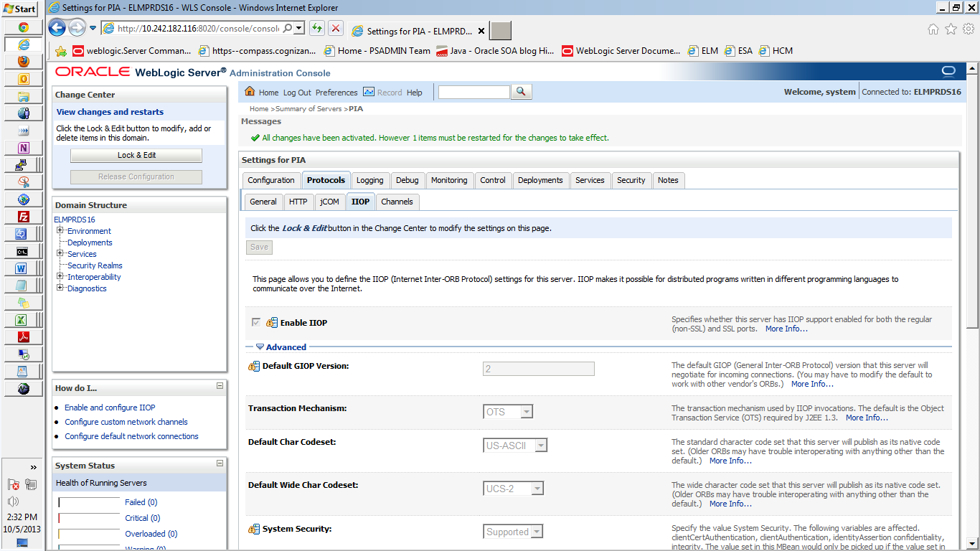Open the Command Prompt from the quick launch bar
Image resolution: width=980 pixels, height=551 pixels.
[x=22, y=250]
